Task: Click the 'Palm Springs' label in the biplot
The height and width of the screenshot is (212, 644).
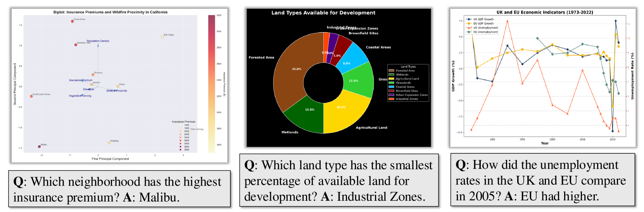Action: [x=197, y=129]
